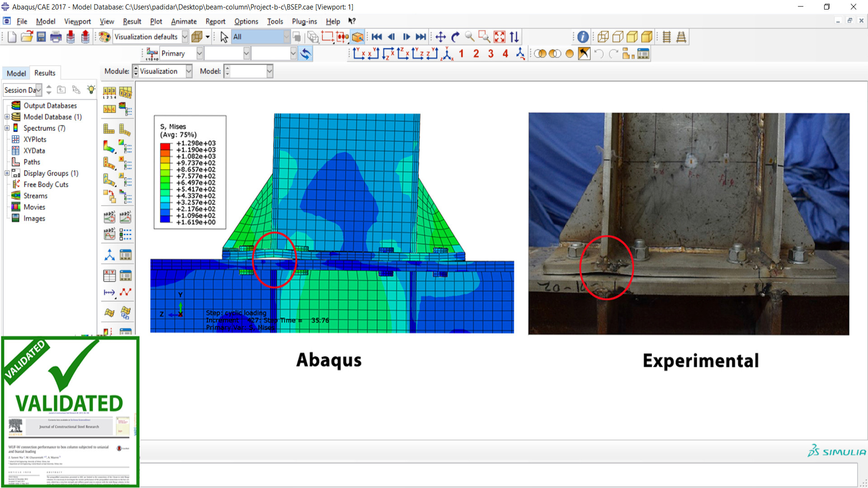The height and width of the screenshot is (488, 868).
Task: Switch to shaded render style
Action: click(x=647, y=37)
